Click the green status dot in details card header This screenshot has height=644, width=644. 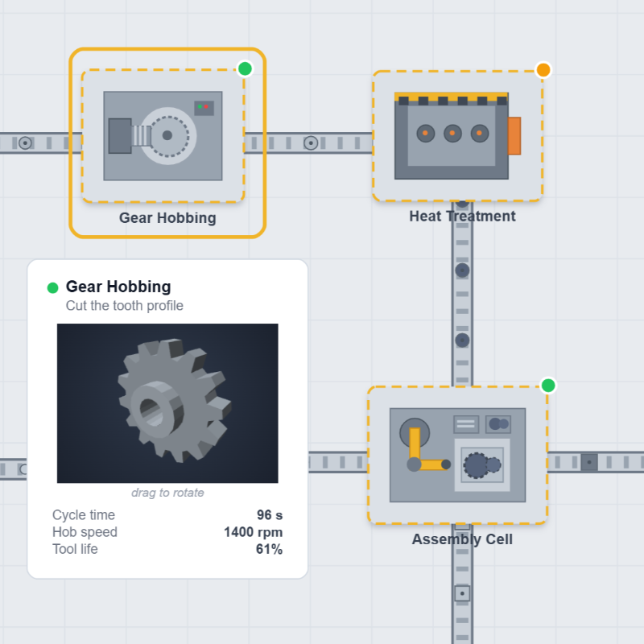(x=52, y=288)
